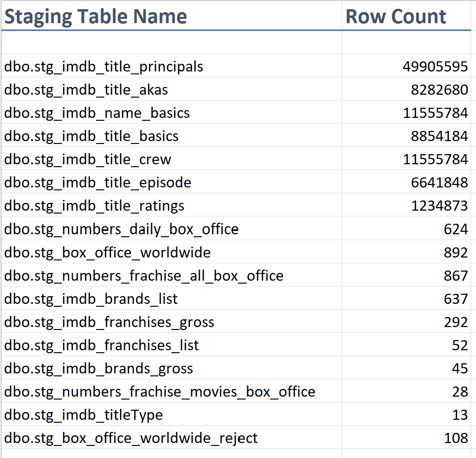476x458 pixels.
Task: Click the cell dbo.stg_numbers_daily_box_office
Action: click(171, 229)
